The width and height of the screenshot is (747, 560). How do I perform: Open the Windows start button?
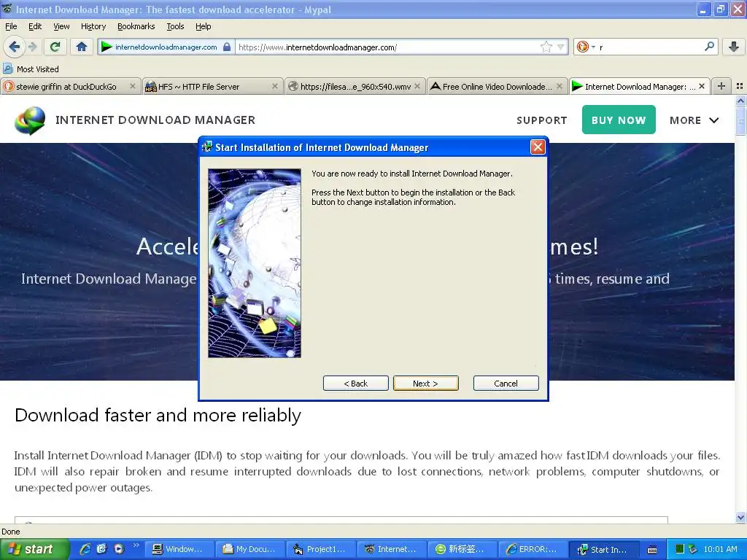pos(34,549)
